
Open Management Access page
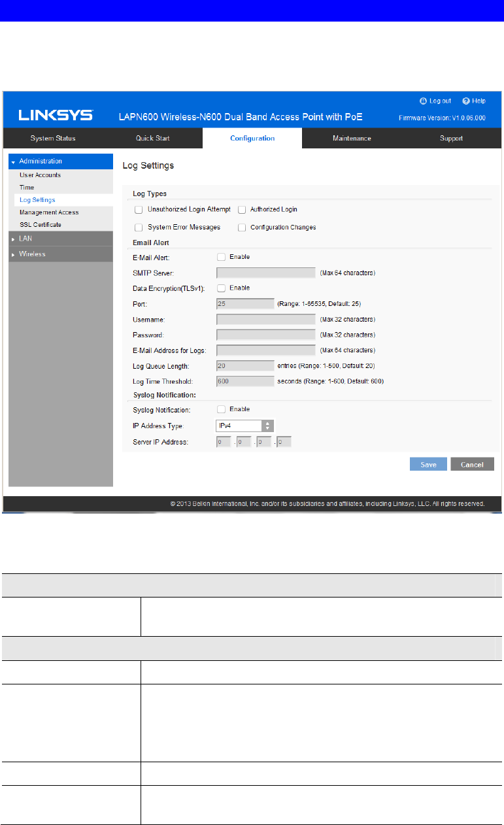click(49, 212)
